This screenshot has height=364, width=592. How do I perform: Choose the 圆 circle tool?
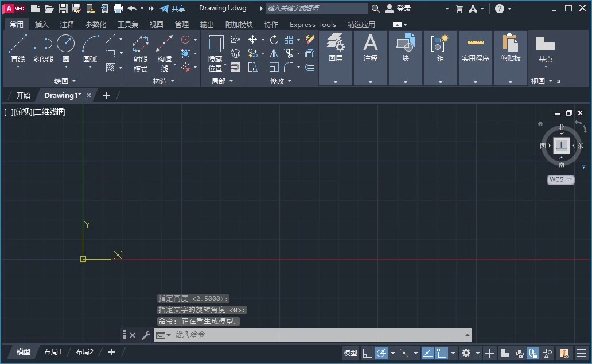tap(66, 48)
